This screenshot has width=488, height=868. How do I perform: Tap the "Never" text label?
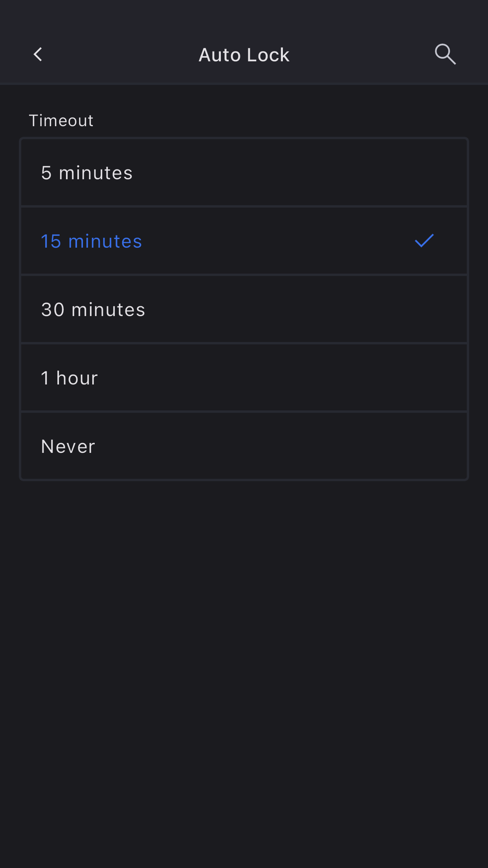pos(68,447)
